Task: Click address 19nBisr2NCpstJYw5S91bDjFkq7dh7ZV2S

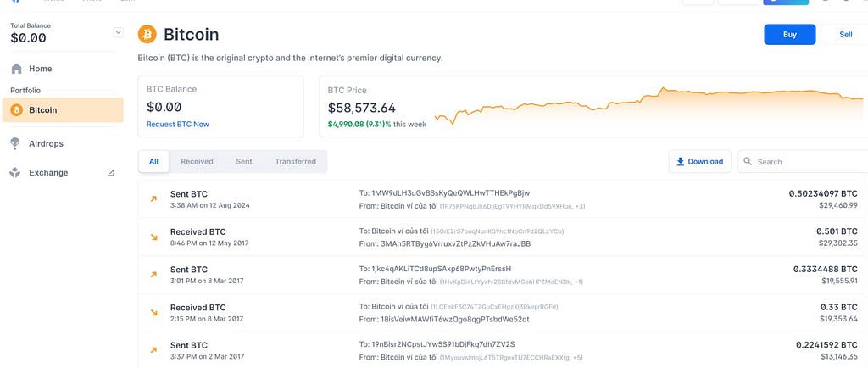Action: point(443,344)
